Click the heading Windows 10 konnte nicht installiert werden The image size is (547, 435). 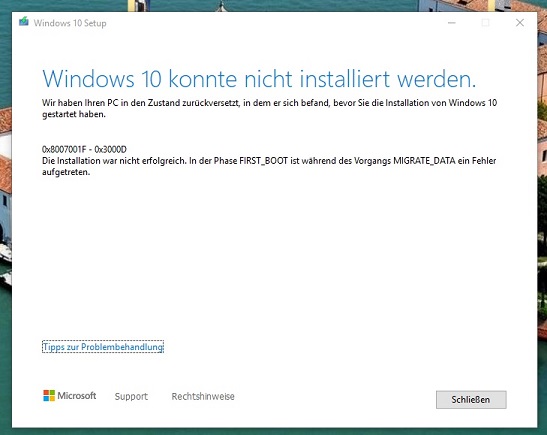259,78
